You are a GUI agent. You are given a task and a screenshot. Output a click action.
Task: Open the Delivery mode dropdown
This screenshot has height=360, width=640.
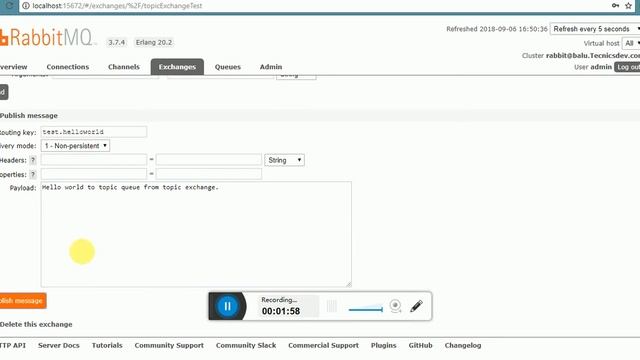tap(75, 146)
